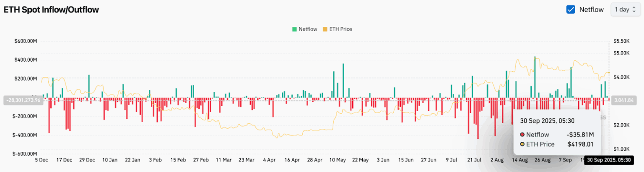Select the $4198.01 ETH Price value in the tooltip
Screen dimensions: 644x172
(581, 144)
